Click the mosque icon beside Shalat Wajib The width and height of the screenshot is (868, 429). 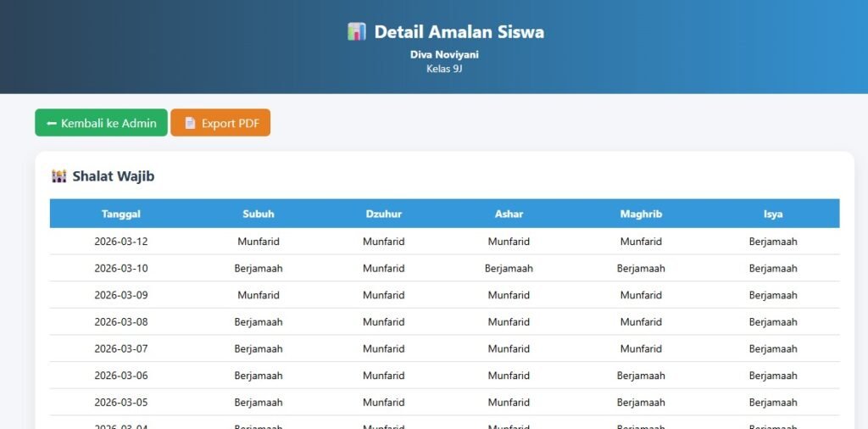[x=58, y=176]
